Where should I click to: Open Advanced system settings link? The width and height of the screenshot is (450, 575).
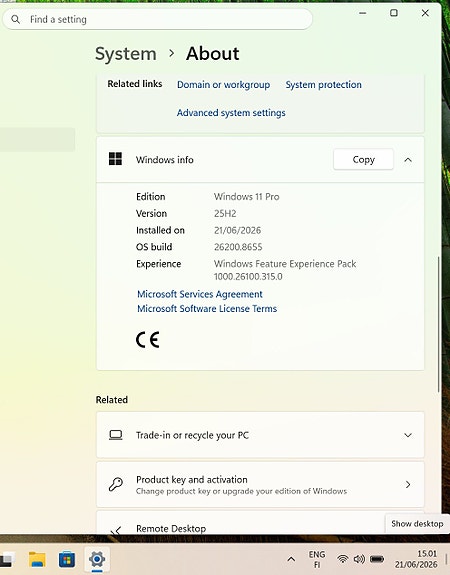click(231, 113)
